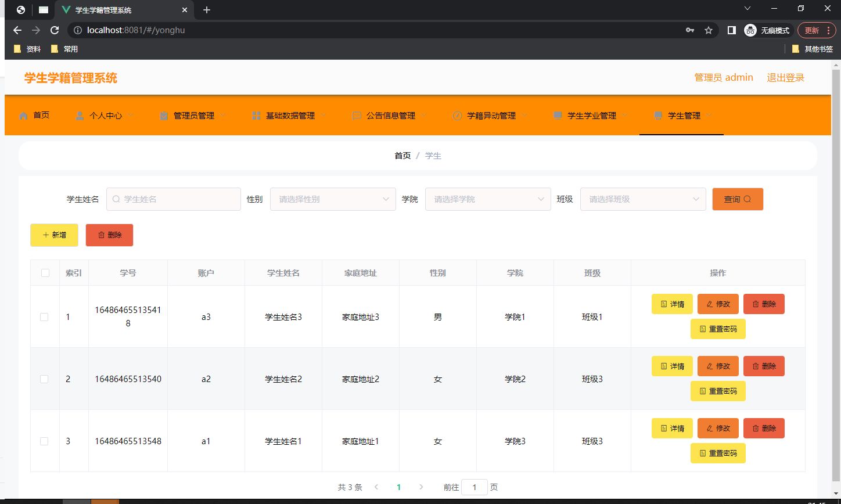Open the 常用 bookmark folder
The height and width of the screenshot is (504, 841).
pos(64,49)
